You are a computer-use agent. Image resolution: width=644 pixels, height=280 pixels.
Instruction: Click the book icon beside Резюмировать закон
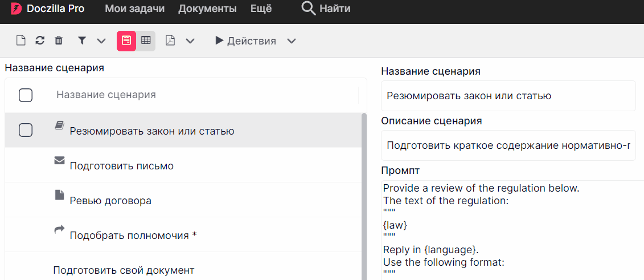(x=60, y=125)
